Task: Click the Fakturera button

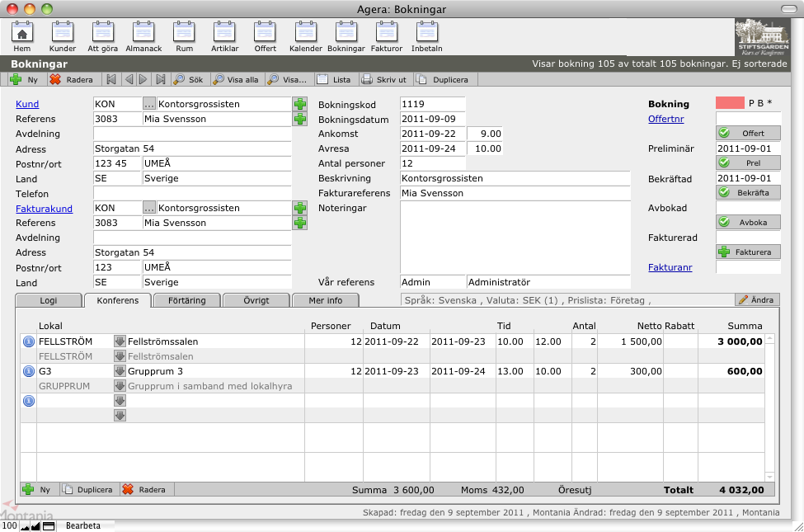Action: pos(748,252)
